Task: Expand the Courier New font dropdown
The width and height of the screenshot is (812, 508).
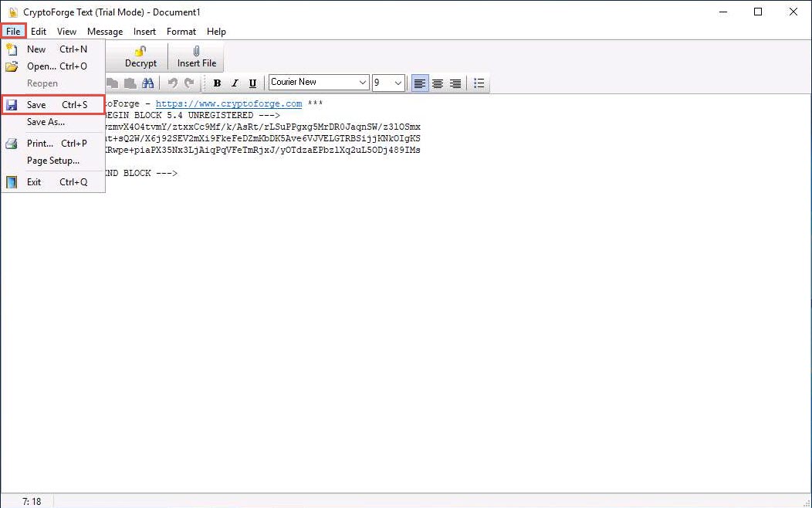Action: [362, 83]
